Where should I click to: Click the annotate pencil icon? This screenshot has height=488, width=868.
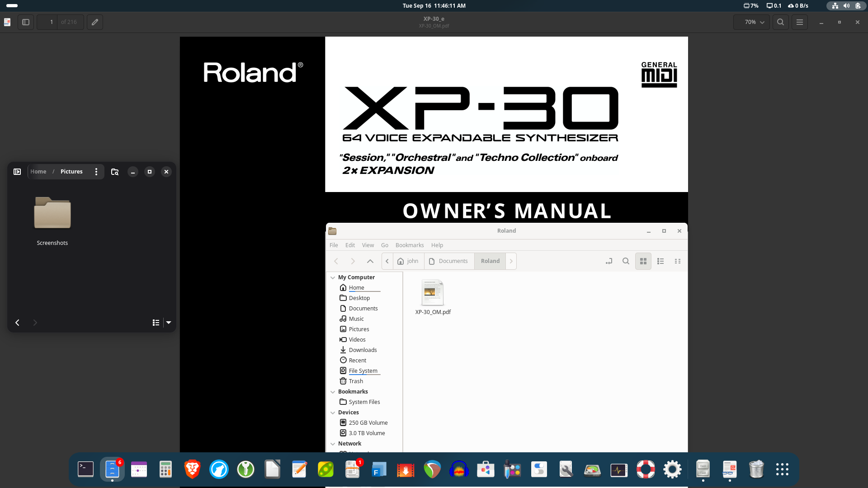coord(95,22)
